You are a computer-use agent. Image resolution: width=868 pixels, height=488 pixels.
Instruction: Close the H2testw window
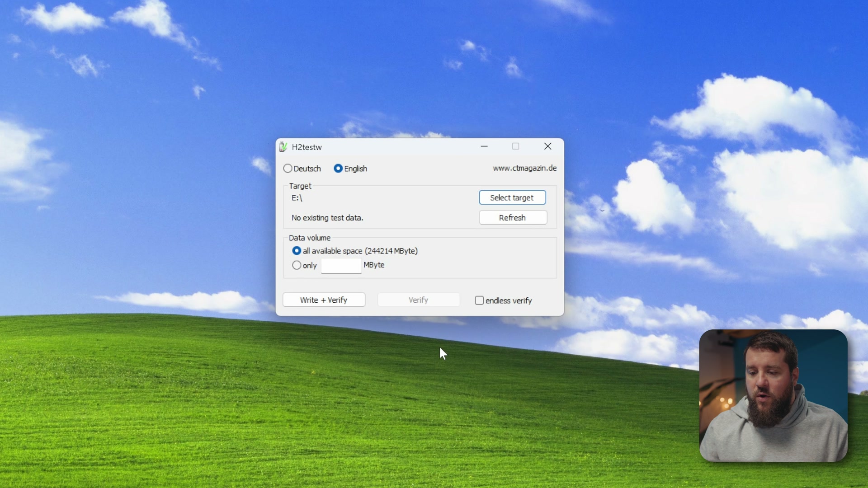[548, 146]
